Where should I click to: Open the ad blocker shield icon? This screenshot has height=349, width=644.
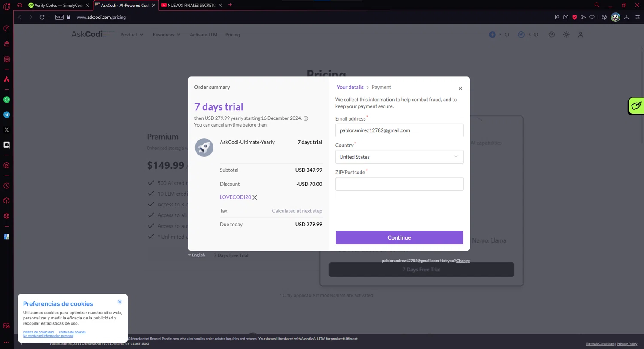pos(574,17)
